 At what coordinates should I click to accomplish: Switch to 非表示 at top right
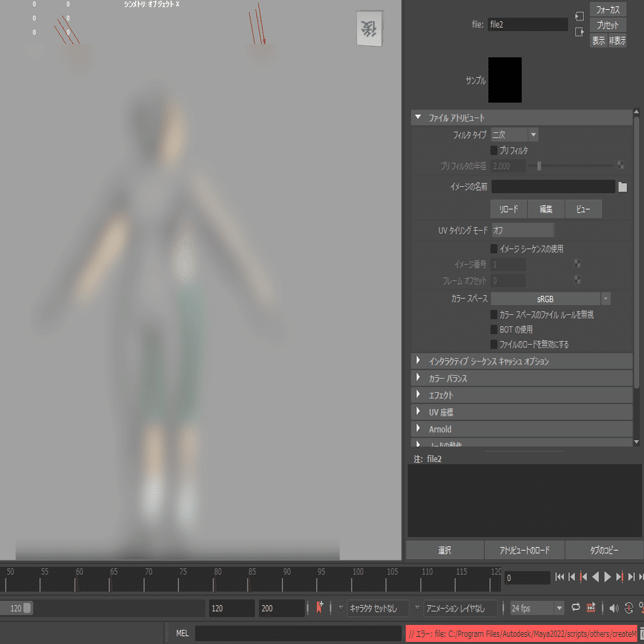pos(616,40)
